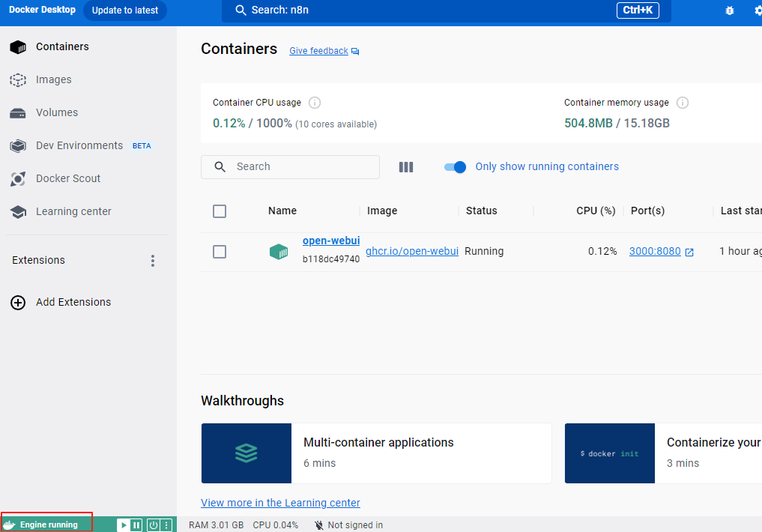Click the not-signed-in plug icon

coord(318,525)
